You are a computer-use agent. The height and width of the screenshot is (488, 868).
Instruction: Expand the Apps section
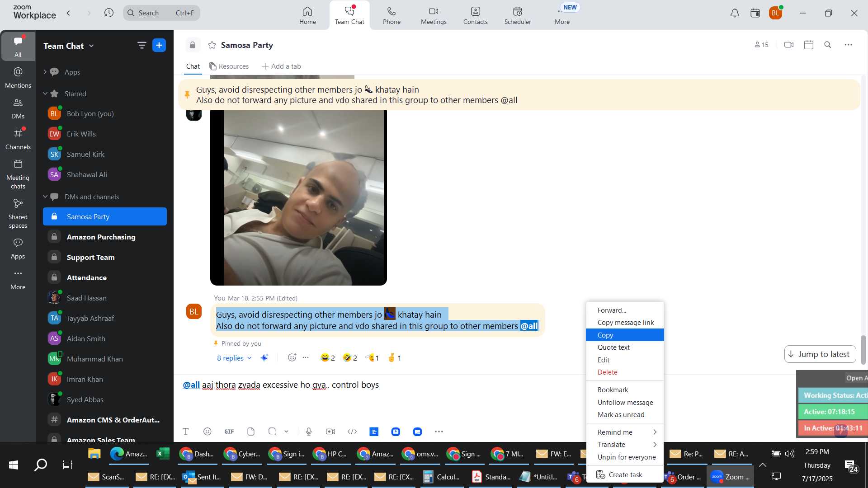coord(45,72)
